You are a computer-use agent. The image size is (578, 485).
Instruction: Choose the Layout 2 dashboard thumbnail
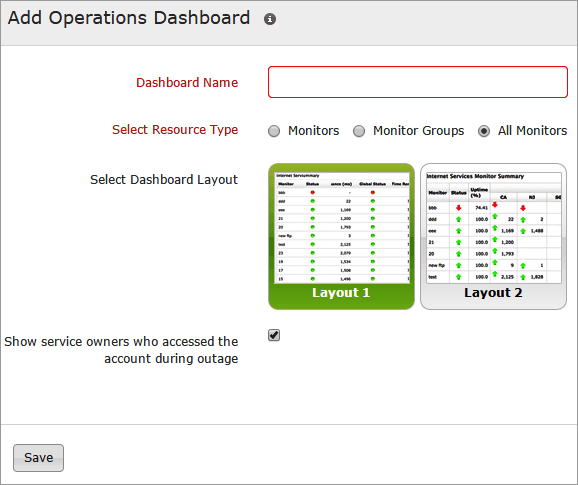coord(493,237)
